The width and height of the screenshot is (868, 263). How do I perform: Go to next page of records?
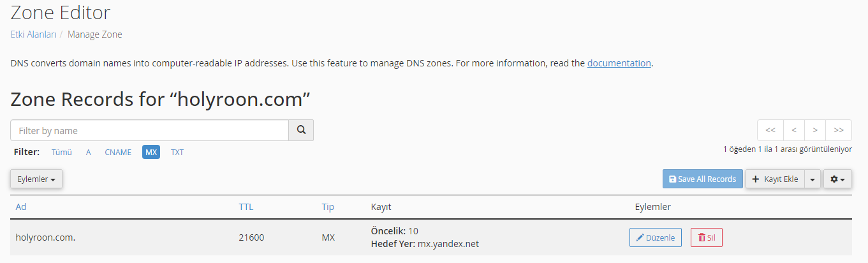coord(815,130)
